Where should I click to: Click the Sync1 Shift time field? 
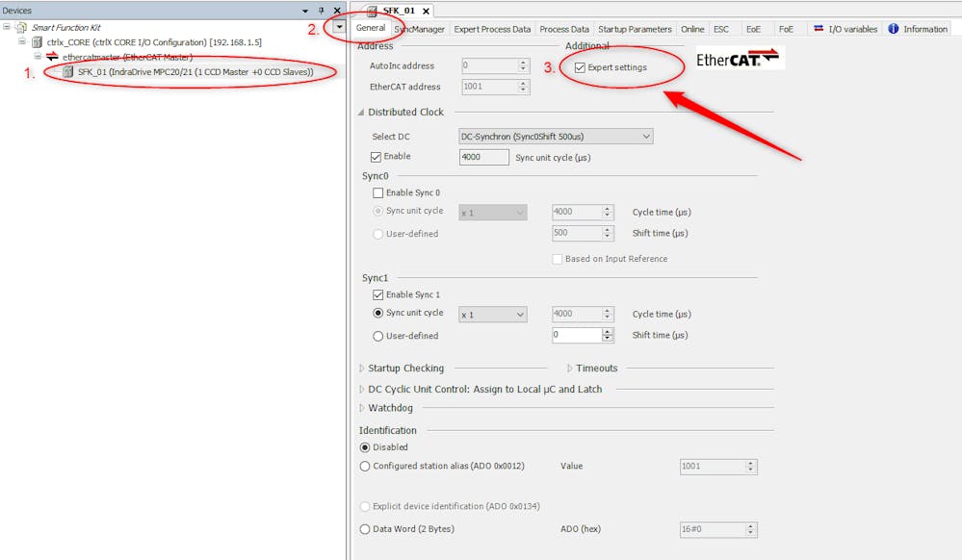pos(583,335)
